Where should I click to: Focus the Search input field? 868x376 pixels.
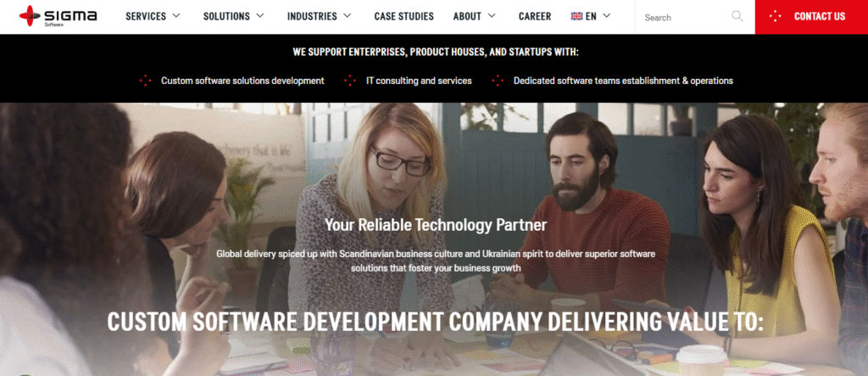[687, 17]
